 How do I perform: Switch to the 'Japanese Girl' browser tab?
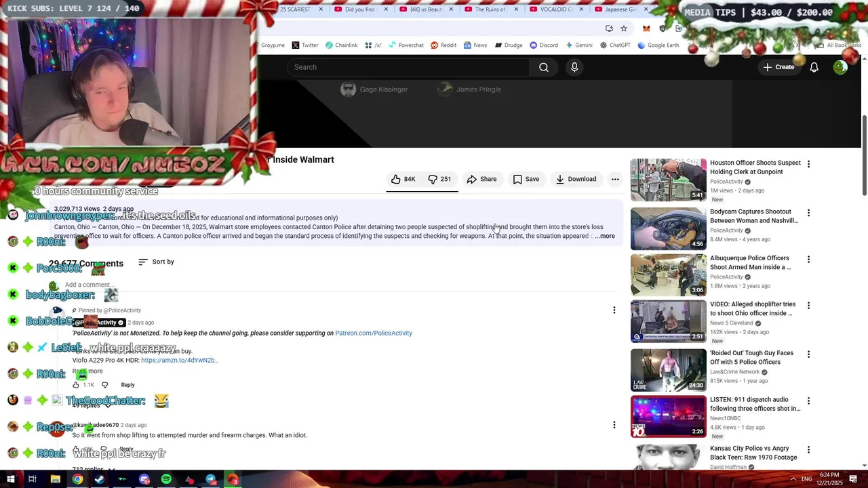(620, 9)
